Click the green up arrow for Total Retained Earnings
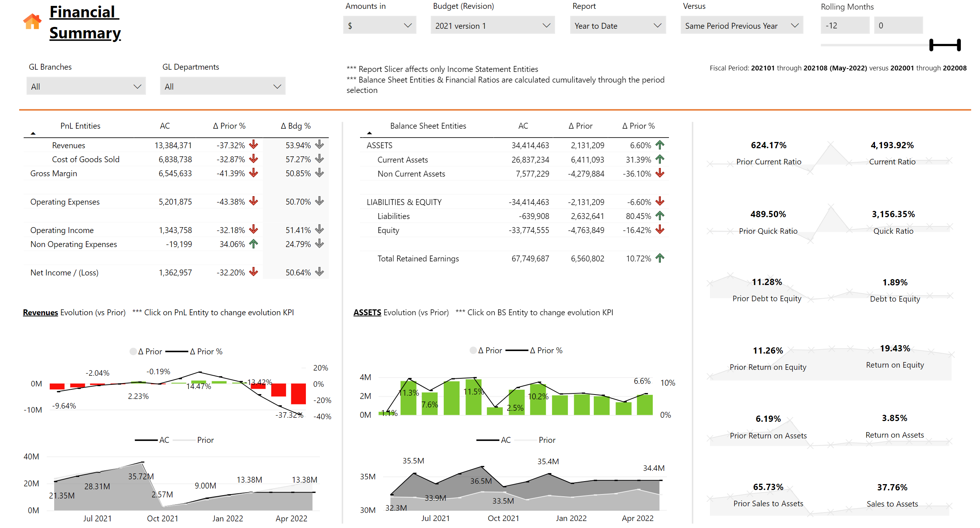The width and height of the screenshot is (980, 528). [661, 258]
